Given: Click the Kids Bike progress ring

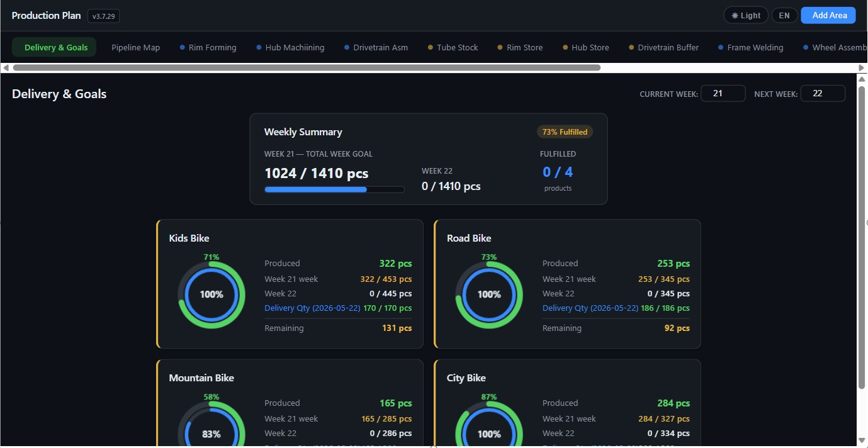Looking at the screenshot, I should click(211, 294).
